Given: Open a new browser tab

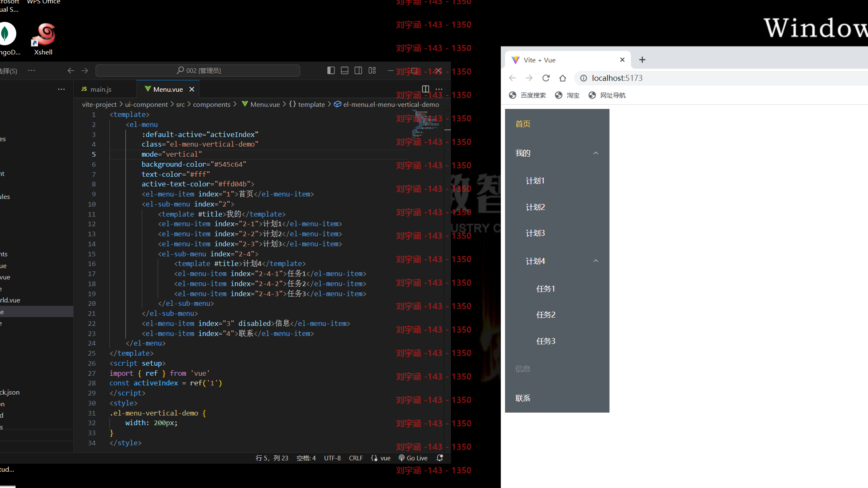Looking at the screenshot, I should coord(642,60).
